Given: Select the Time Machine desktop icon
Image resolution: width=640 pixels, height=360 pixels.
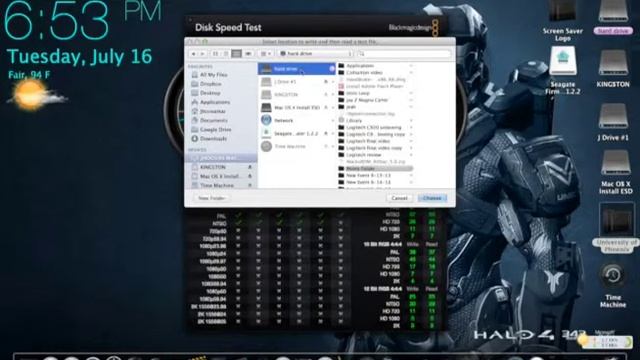Looking at the screenshot, I should click(613, 284).
